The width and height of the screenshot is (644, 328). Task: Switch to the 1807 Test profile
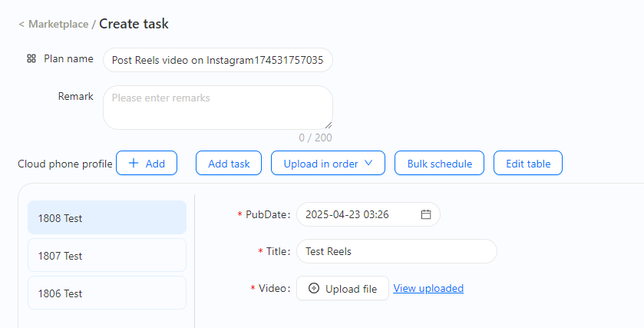pyautogui.click(x=107, y=255)
